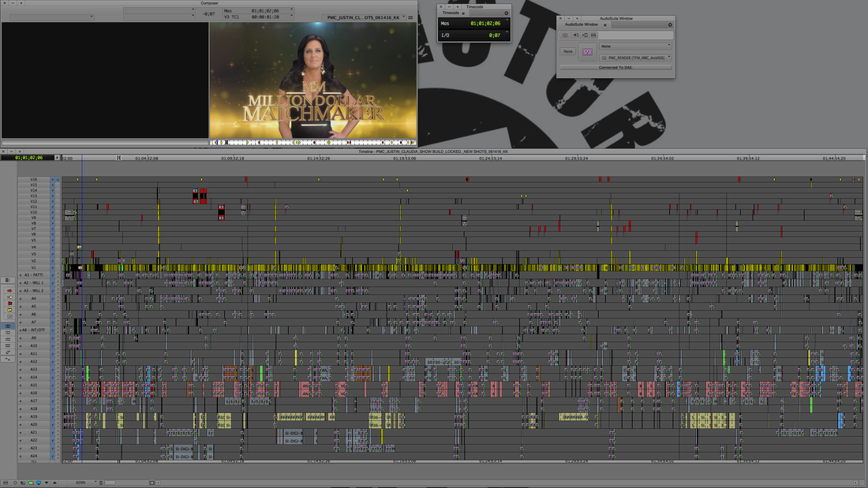Click AudioSuite speaker preview icon
The width and height of the screenshot is (868, 488).
pyautogui.click(x=576, y=35)
